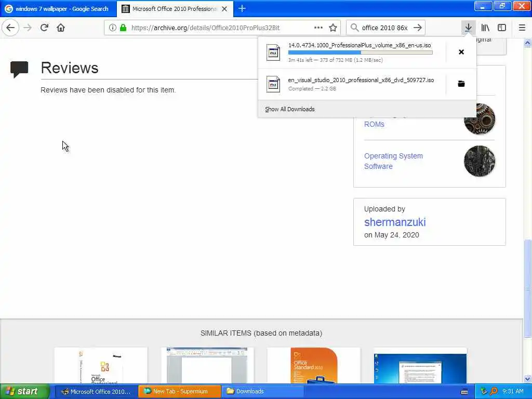Open containing folder for Visual Studio ISO

(461, 84)
